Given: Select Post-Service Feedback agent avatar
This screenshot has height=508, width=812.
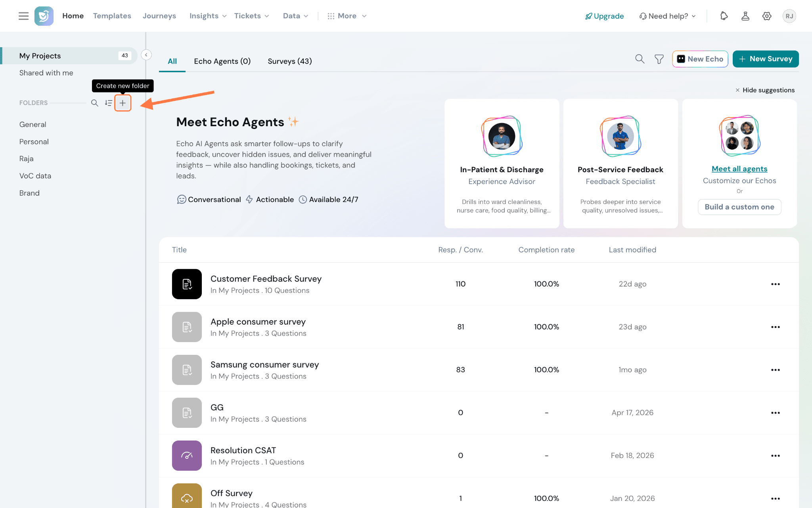Looking at the screenshot, I should tap(620, 136).
